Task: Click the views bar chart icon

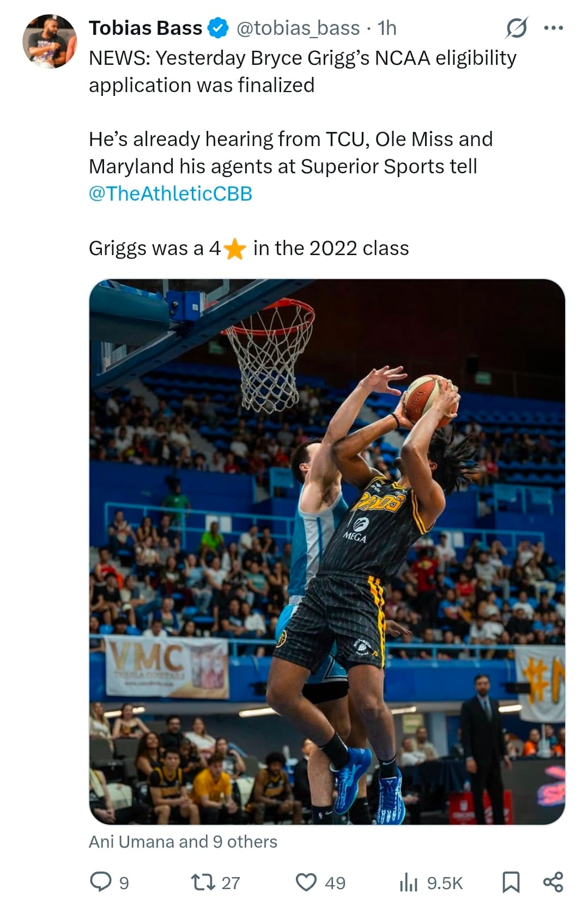Action: [x=408, y=882]
